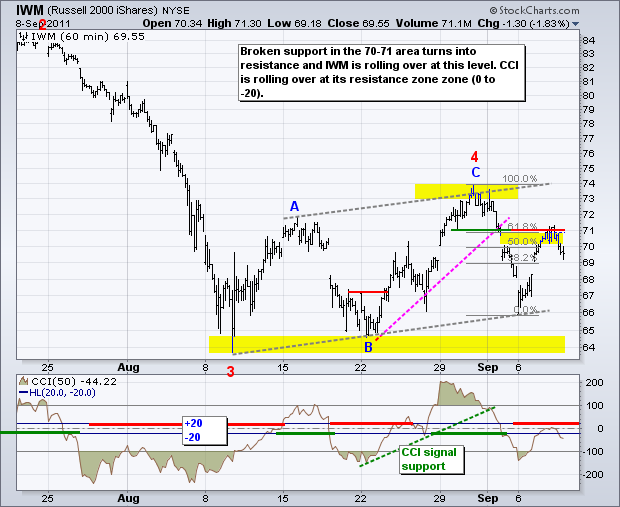Screen dimensions: 620x507
Task: Click the blue wave label A
Action: (294, 206)
